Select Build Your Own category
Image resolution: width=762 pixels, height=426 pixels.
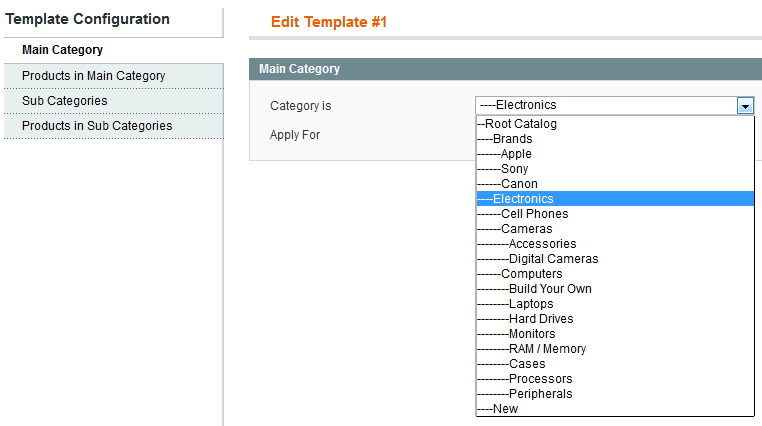tap(615, 289)
